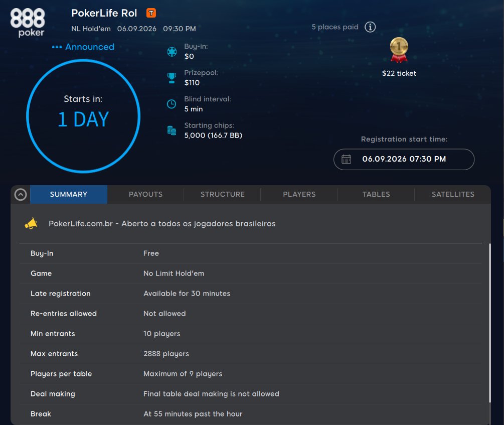The image size is (504, 425).
Task: Click the Deal making row label
Action: click(53, 394)
